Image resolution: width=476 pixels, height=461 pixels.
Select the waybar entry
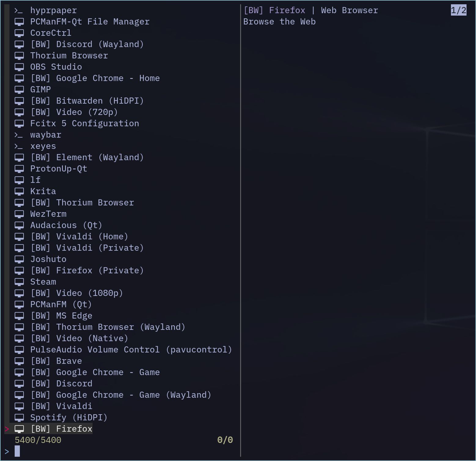(x=46, y=135)
